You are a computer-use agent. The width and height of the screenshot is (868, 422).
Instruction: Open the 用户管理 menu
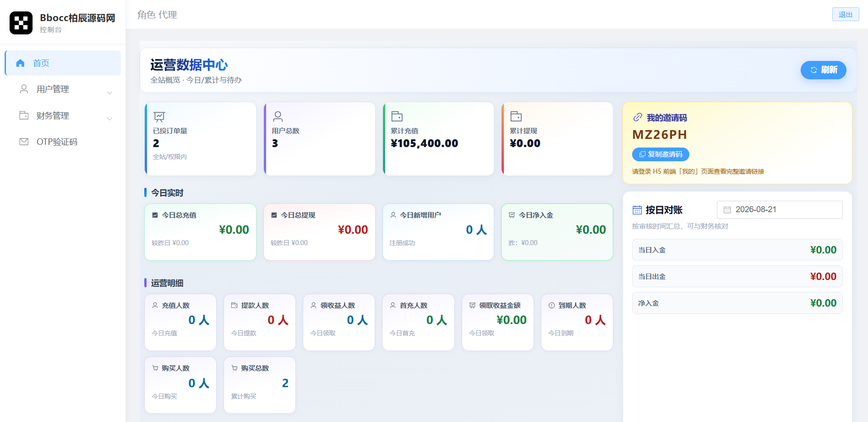63,89
